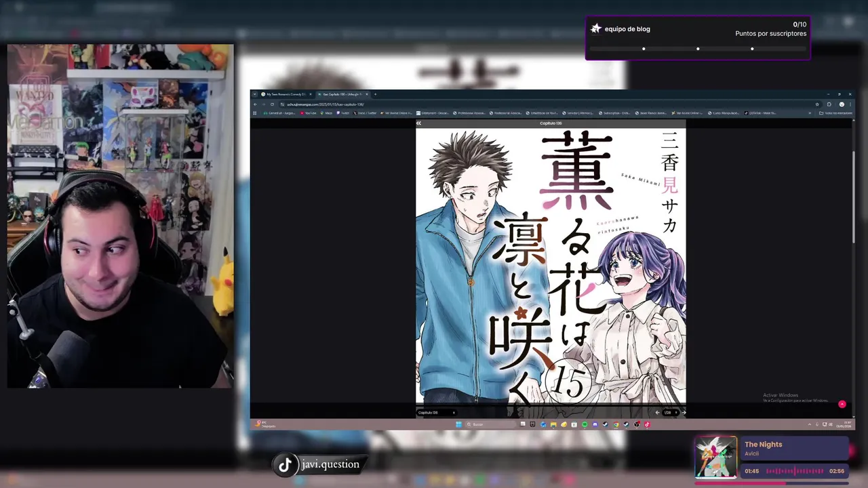Go back with the double-chevron reader icon
This screenshot has width=868, height=488.
pos(418,123)
